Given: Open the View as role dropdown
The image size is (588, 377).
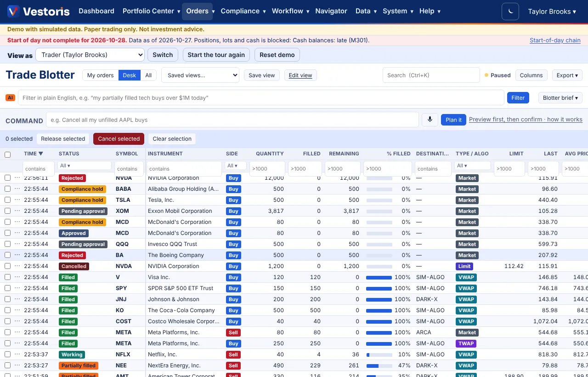Looking at the screenshot, I should (90, 55).
